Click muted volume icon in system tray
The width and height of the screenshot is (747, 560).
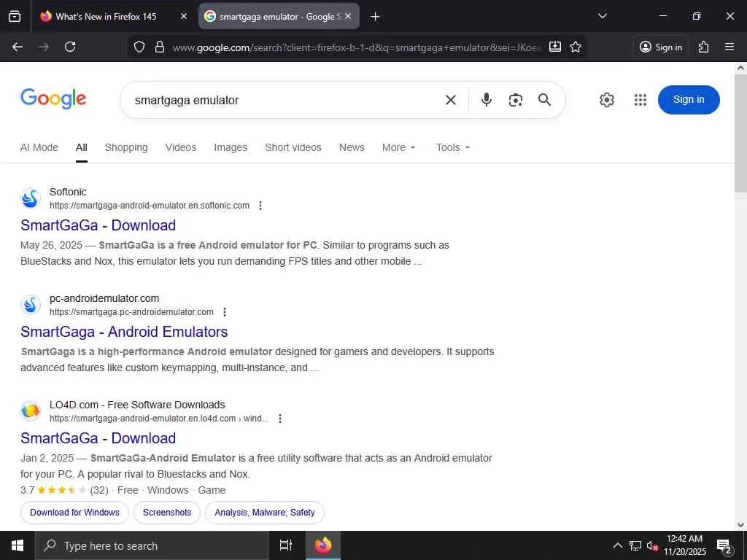click(652, 545)
